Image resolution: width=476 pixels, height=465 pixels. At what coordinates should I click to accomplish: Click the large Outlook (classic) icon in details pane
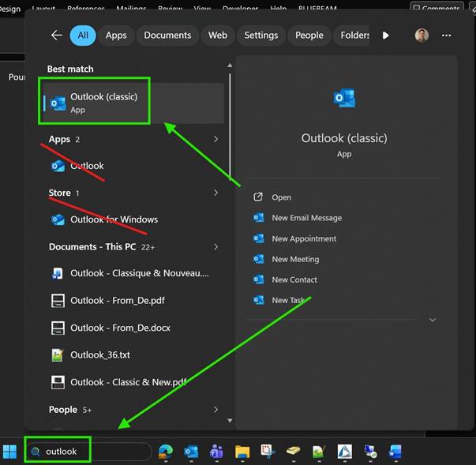[x=344, y=98]
